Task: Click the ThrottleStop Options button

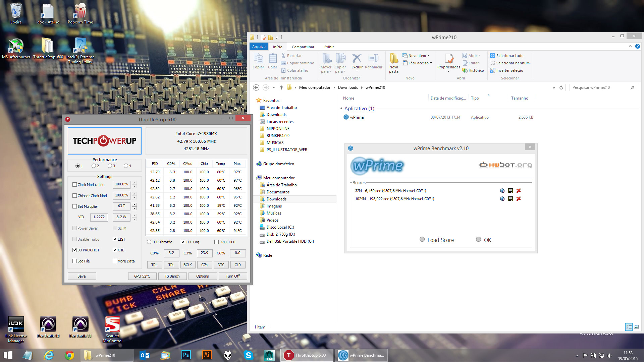Action: (203, 276)
